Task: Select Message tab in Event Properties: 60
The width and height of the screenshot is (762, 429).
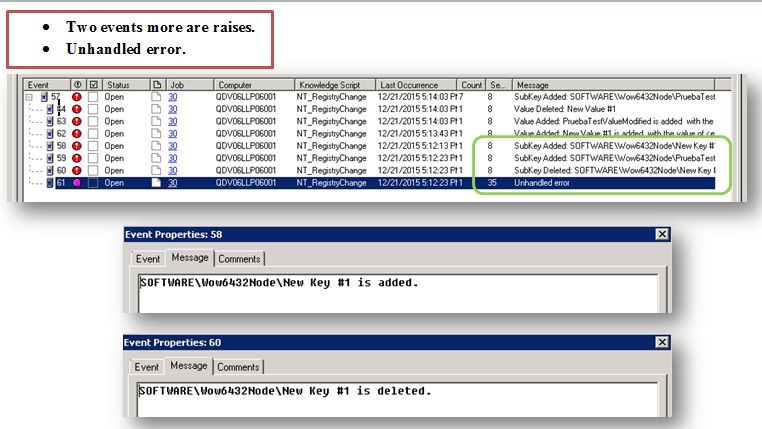Action: 189,366
